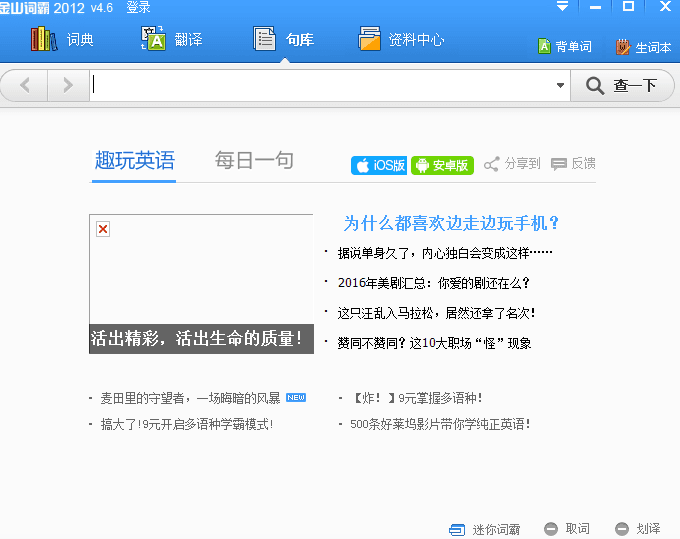Viewport: 680px width, 539px height.
Task: Toggle the 取词 word capture option
Action: click(567, 529)
